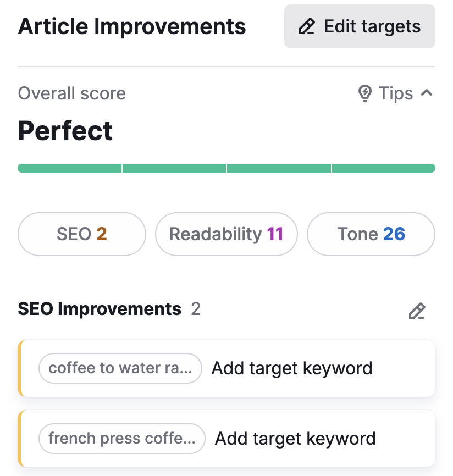Click edit pencil beside SEO Improvements

tap(417, 311)
